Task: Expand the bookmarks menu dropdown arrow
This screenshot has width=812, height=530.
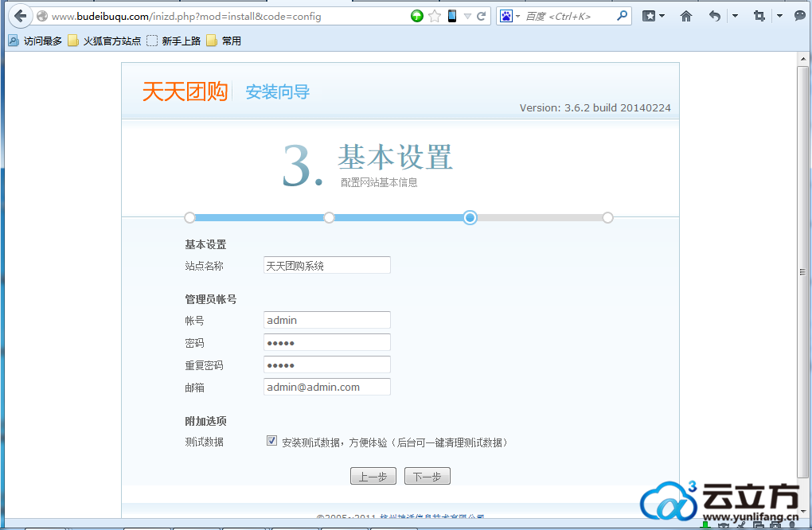Action: (x=662, y=17)
